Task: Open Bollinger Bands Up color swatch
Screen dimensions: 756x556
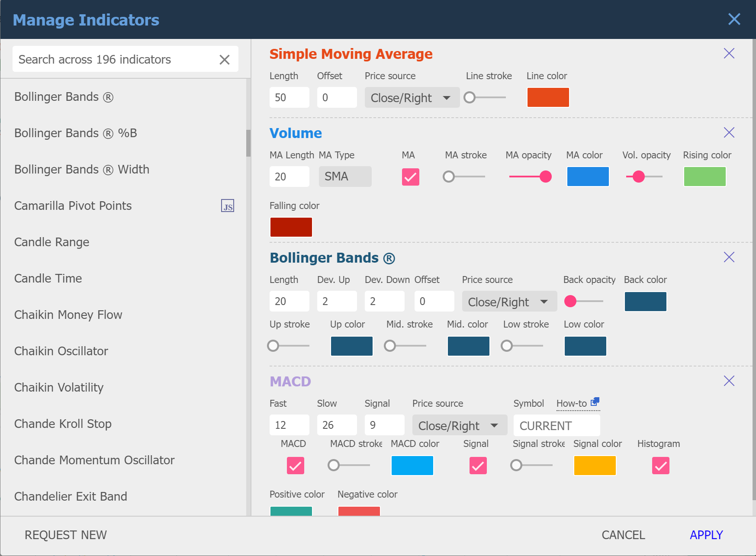Action: pos(351,346)
